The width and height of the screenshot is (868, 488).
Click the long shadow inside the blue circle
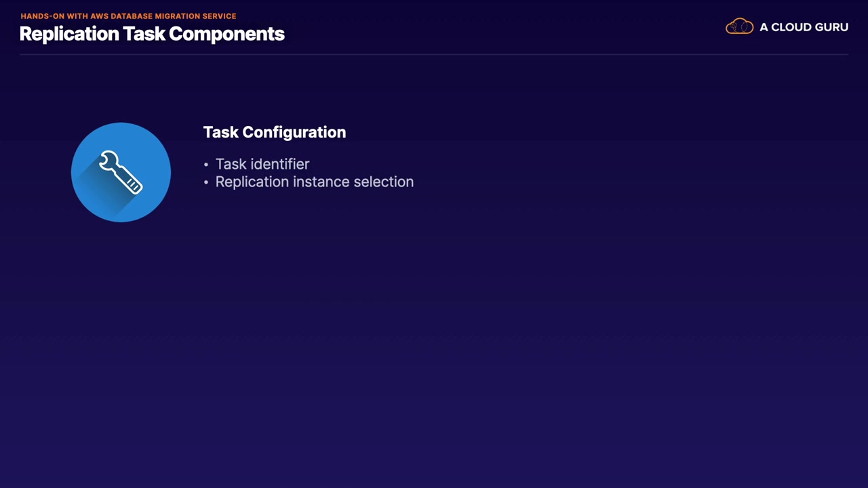click(x=102, y=195)
